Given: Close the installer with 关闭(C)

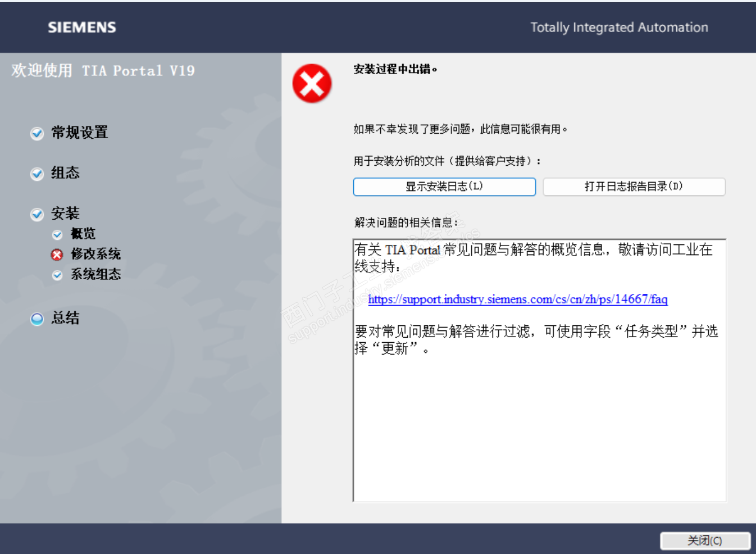Looking at the screenshot, I should click(x=705, y=541).
